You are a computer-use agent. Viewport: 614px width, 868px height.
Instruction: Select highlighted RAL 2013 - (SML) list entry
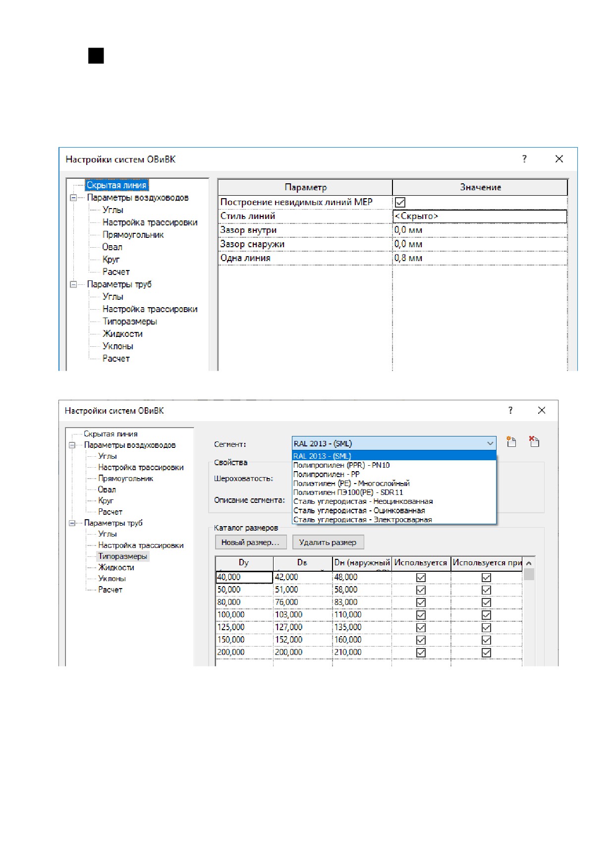394,456
